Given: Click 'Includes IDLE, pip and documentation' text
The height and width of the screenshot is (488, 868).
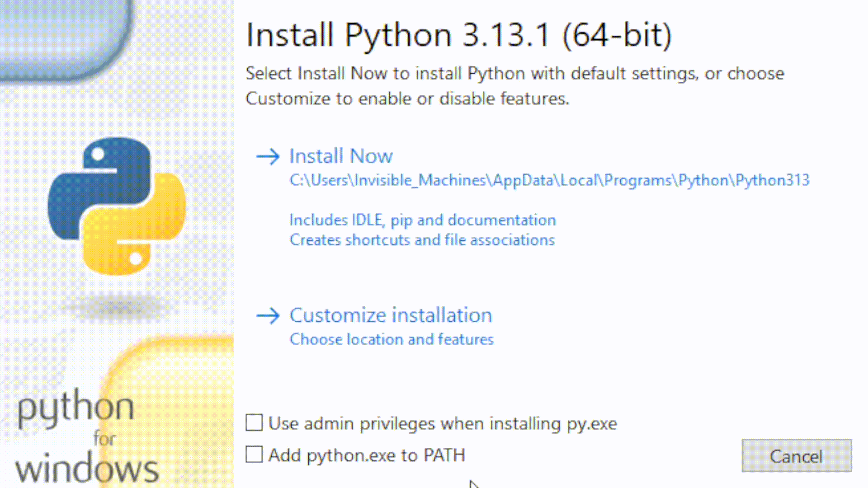Looking at the screenshot, I should pos(423,220).
